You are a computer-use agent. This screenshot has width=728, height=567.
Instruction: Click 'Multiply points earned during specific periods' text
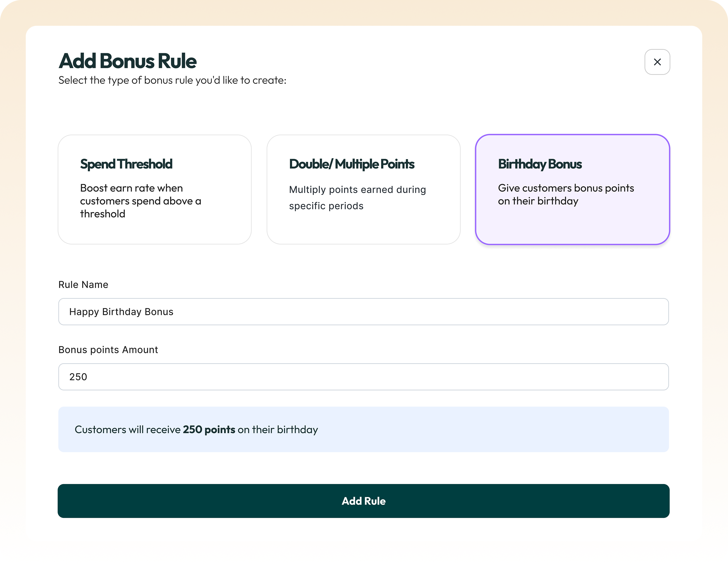pyautogui.click(x=357, y=197)
